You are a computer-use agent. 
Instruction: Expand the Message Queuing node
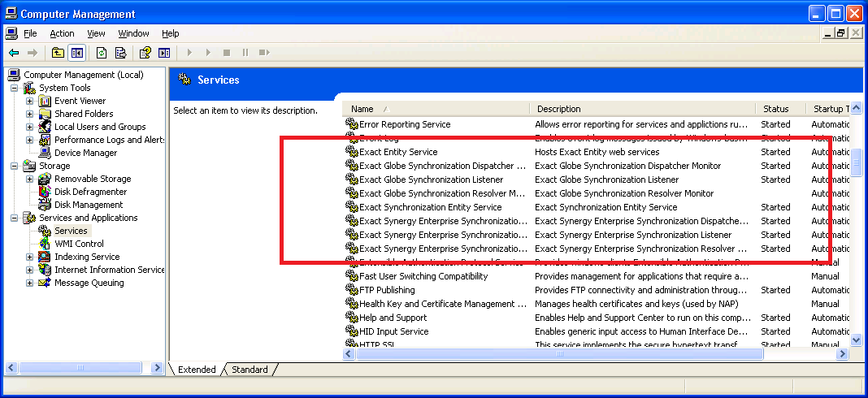(29, 283)
